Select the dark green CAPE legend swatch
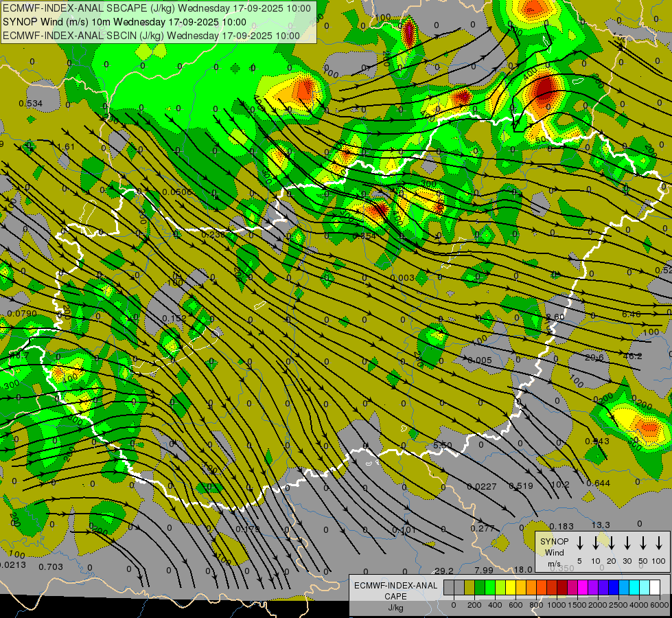 click(x=480, y=588)
